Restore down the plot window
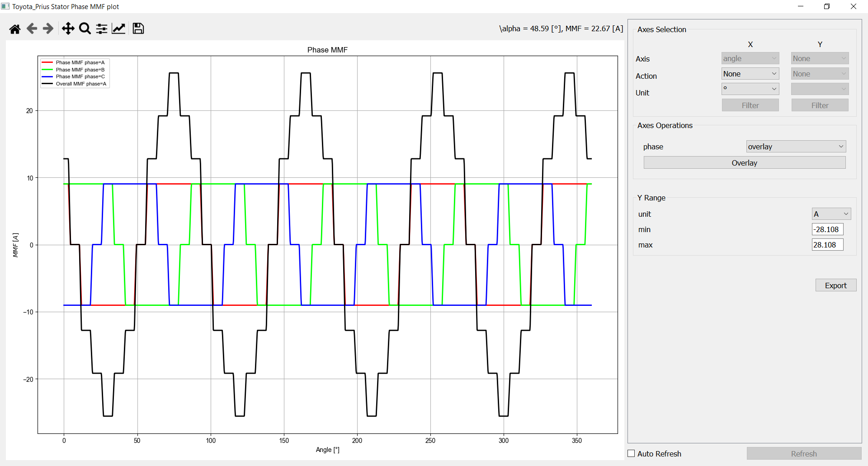Image resolution: width=868 pixels, height=466 pixels. point(827,6)
